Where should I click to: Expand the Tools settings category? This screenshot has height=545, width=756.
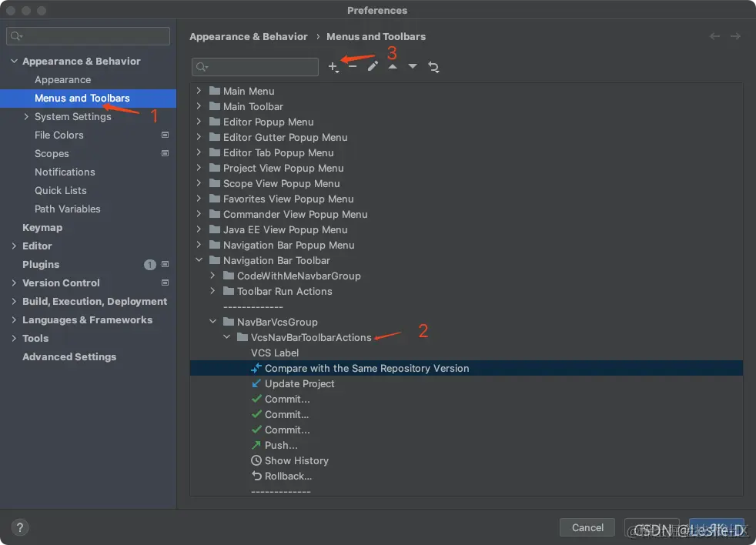(x=14, y=338)
